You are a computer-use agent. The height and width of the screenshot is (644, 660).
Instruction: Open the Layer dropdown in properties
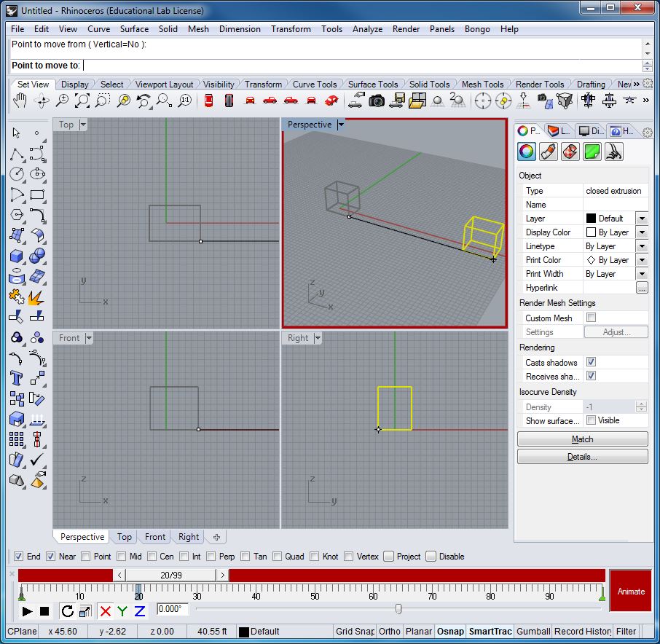(642, 219)
